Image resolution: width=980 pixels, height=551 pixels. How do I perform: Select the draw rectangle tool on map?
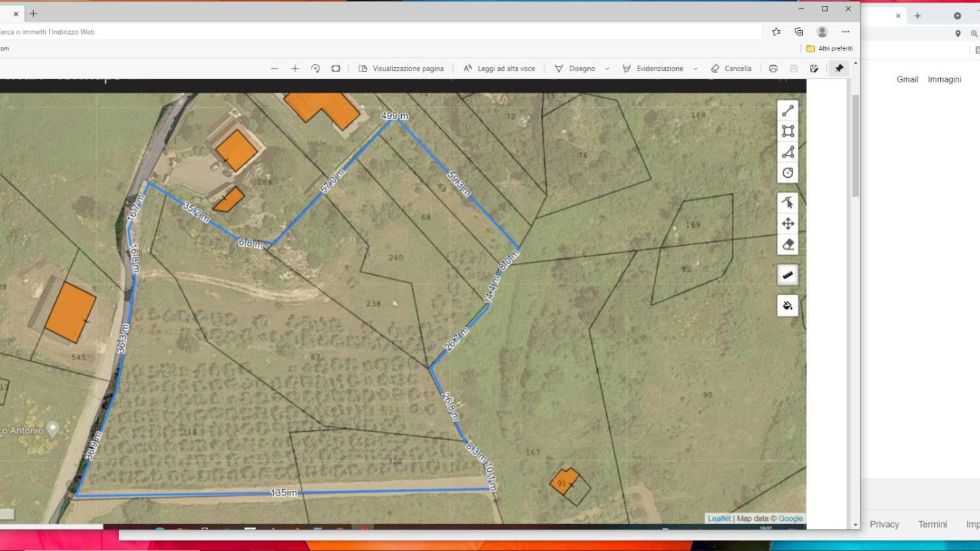[x=788, y=131]
